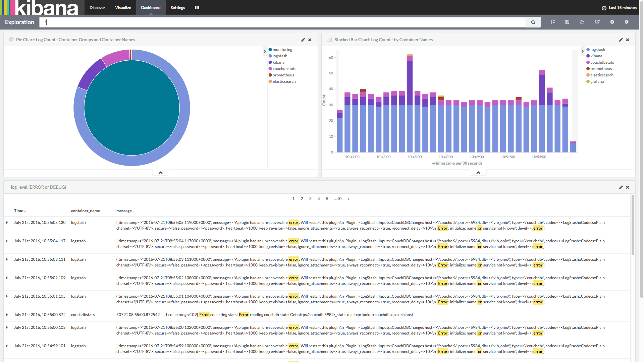644x362 pixels.
Task: Collapse the pie chart legend chevron
Action: 265,51
